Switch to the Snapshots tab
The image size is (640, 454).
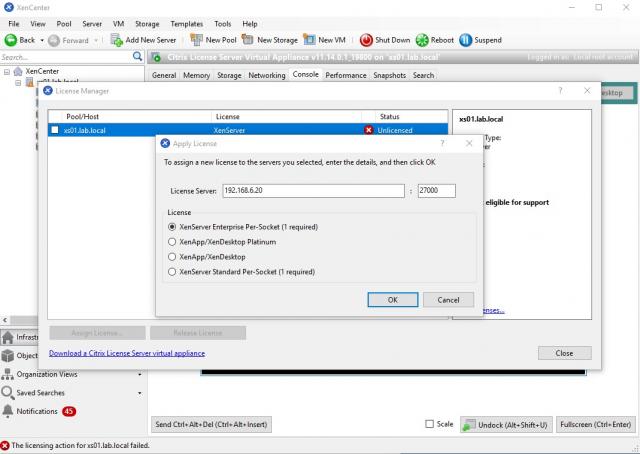pos(389,75)
